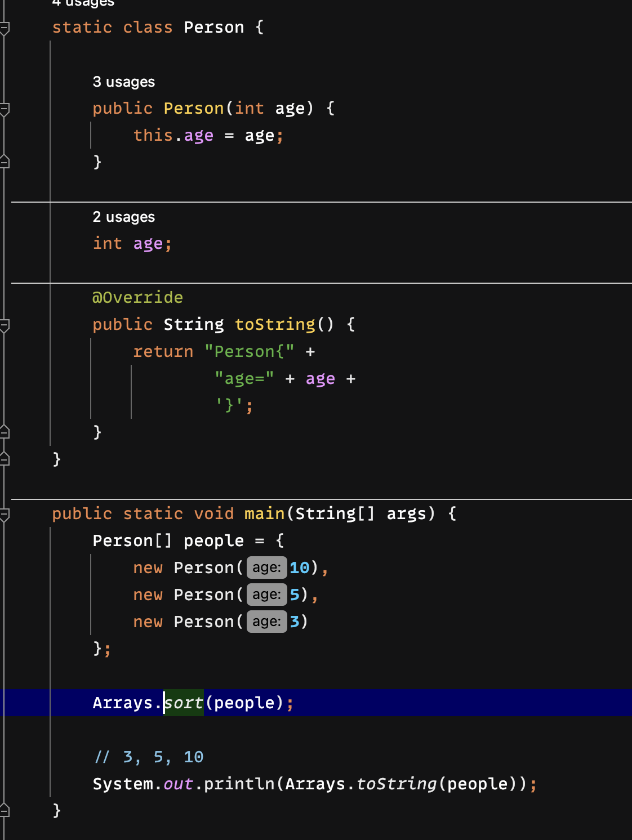Screen dimensions: 632x840
Task: Click the number 10 in first Person
Action: click(x=300, y=568)
